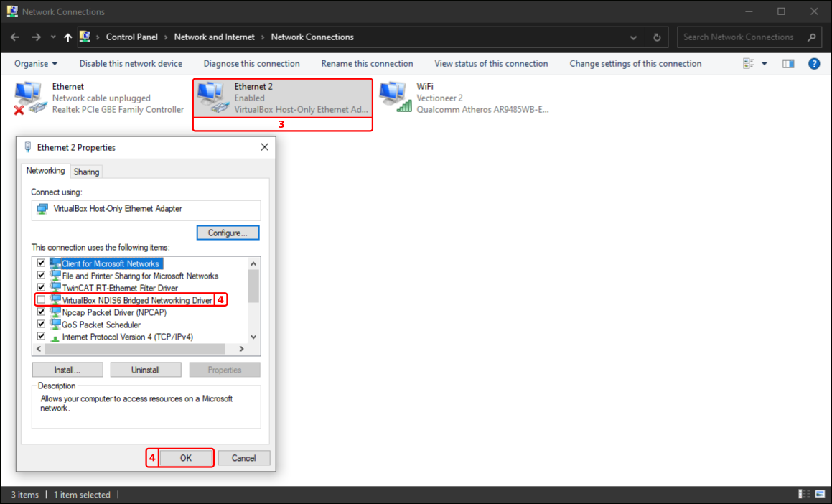Click the horizontal scrollbar thumb in items list
Viewport: 832px width, 504px height.
coord(135,349)
